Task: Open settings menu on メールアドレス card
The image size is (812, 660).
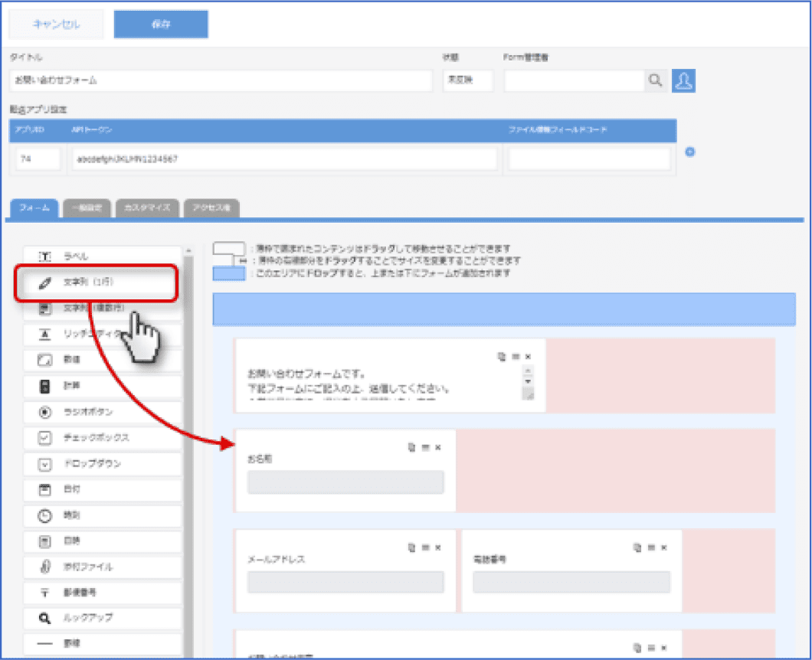Action: click(426, 547)
